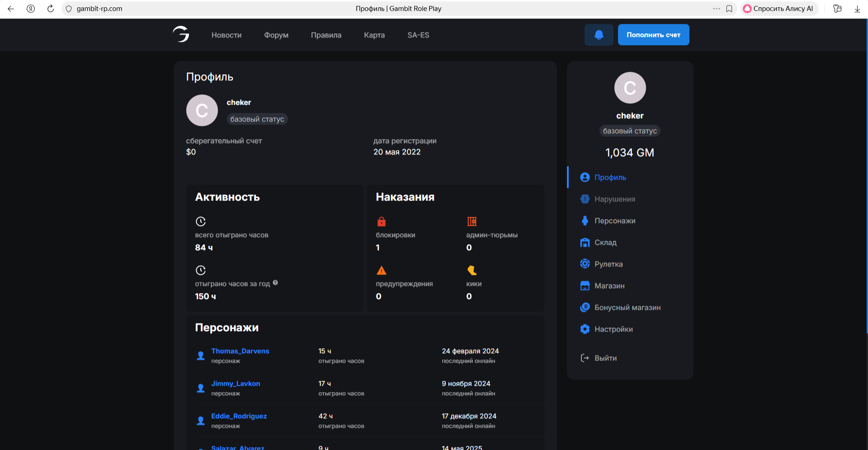The image size is (868, 450).
Task: Open Карта in navigation bar
Action: pyautogui.click(x=374, y=35)
